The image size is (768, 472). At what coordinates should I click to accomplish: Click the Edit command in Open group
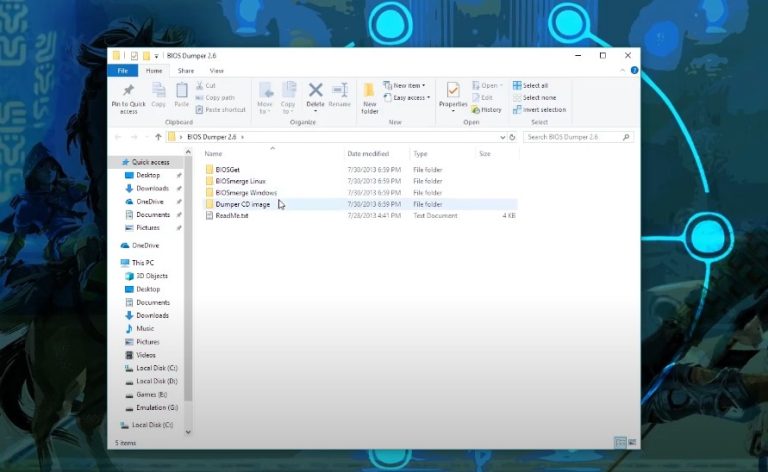point(482,97)
